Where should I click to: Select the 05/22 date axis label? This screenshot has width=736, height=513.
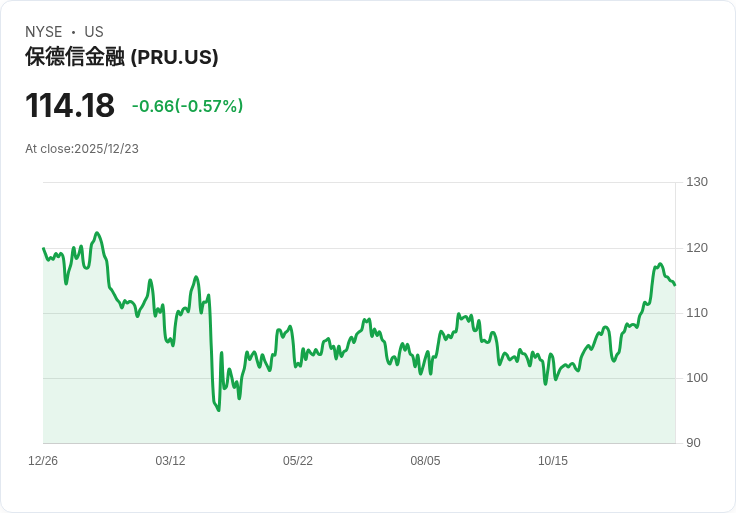(298, 460)
